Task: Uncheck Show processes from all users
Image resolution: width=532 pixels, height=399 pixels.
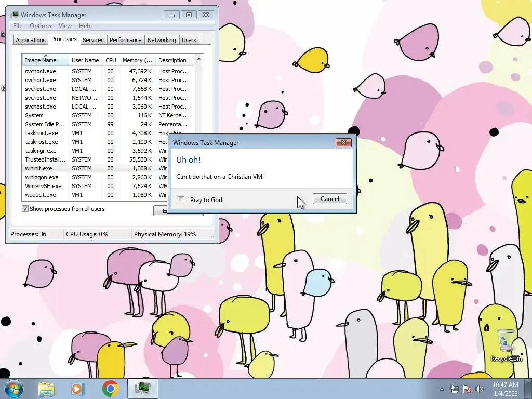Action: pyautogui.click(x=25, y=209)
